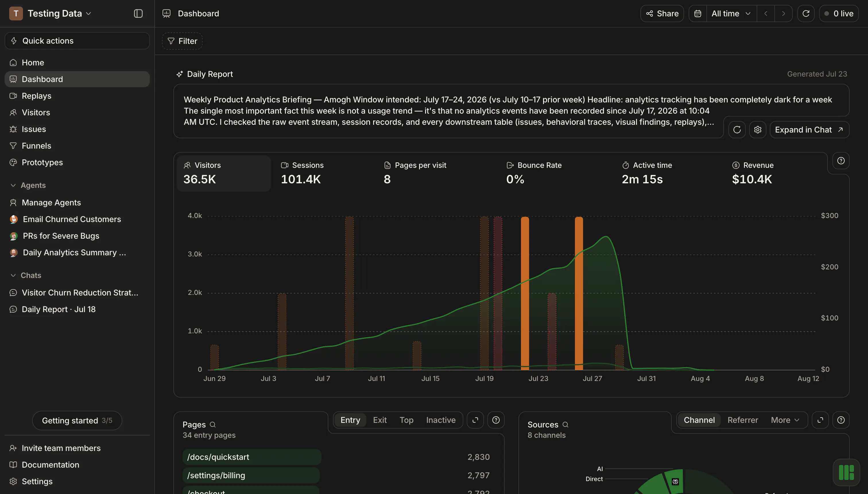Collapse the Chats section
Screen dimensions: 868x494
click(26, 275)
